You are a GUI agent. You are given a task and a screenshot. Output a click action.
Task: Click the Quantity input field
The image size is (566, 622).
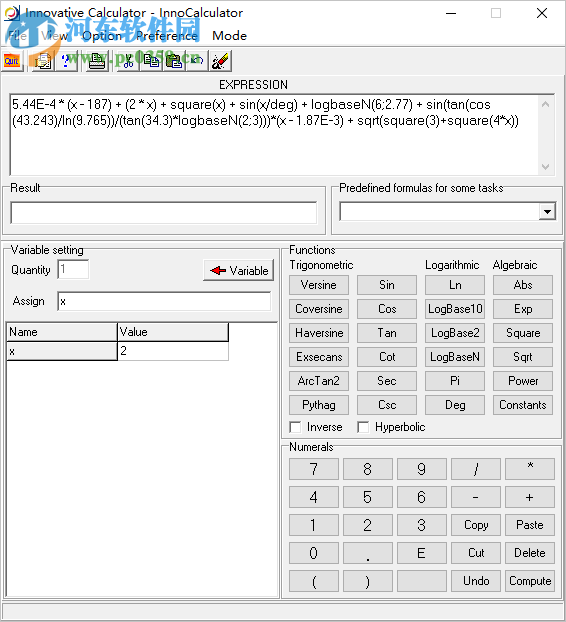73,270
